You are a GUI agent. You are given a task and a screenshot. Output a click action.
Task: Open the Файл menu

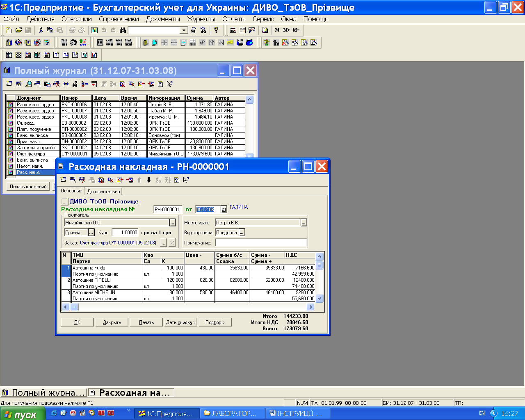click(x=11, y=19)
